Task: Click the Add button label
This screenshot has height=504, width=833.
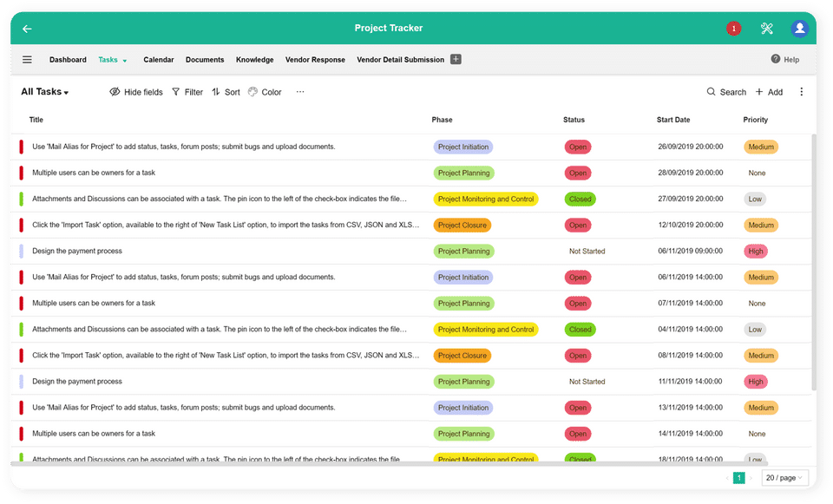Action: [775, 92]
